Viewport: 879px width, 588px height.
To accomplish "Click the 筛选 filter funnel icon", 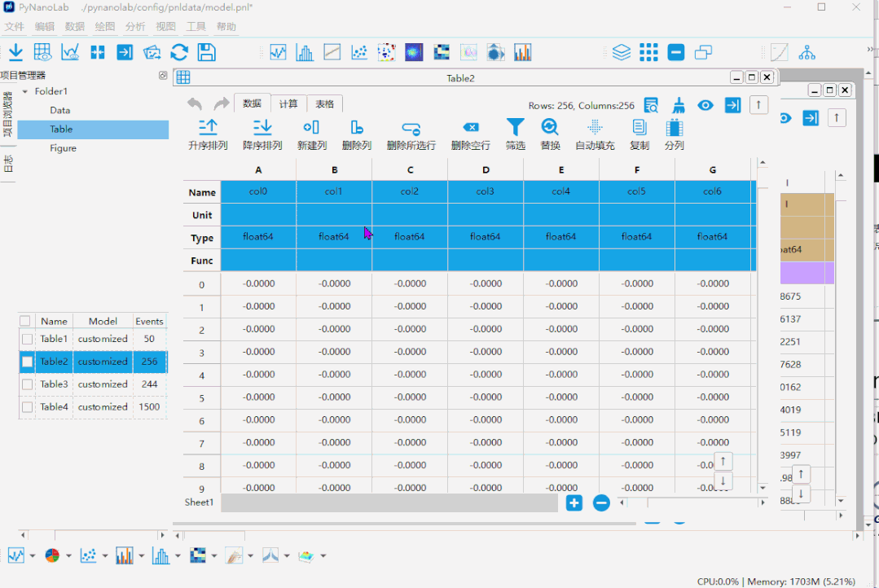I will coord(515,127).
